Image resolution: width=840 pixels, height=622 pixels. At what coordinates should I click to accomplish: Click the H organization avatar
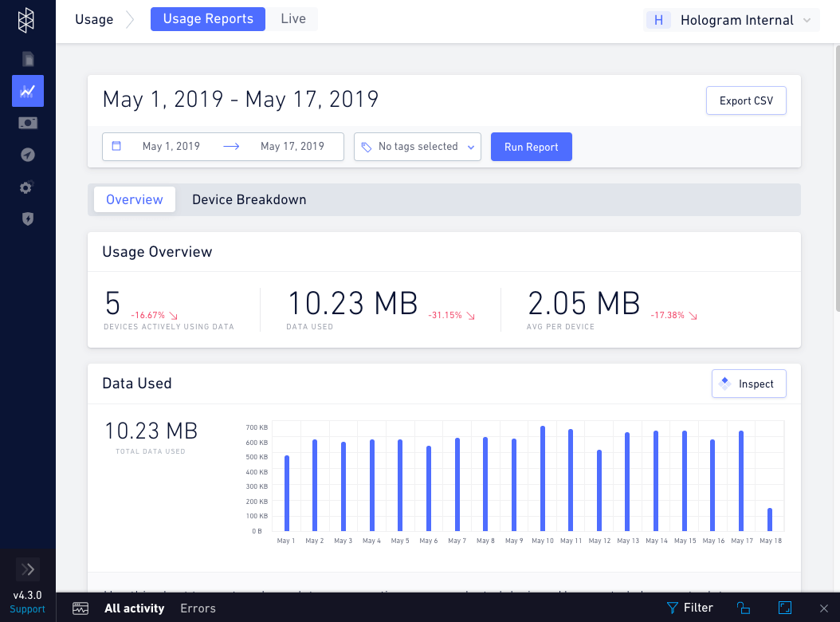(x=658, y=21)
